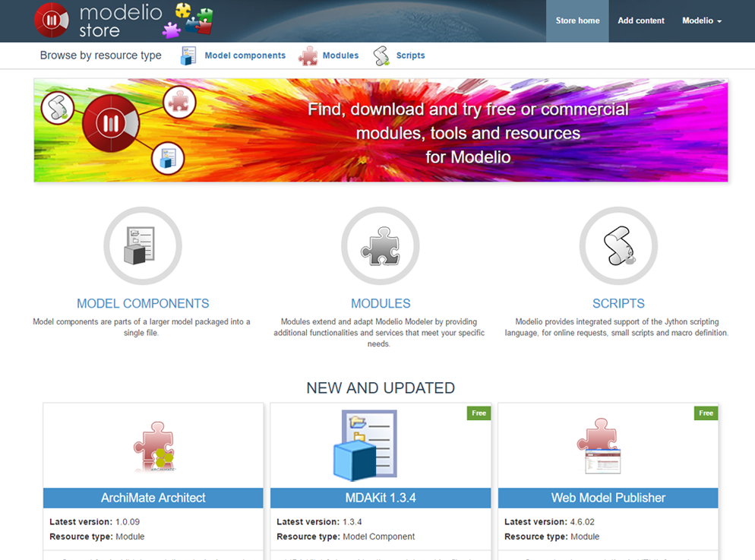Click the MDAKit 1.3.4 model component icon
The image size is (755, 560).
click(365, 445)
